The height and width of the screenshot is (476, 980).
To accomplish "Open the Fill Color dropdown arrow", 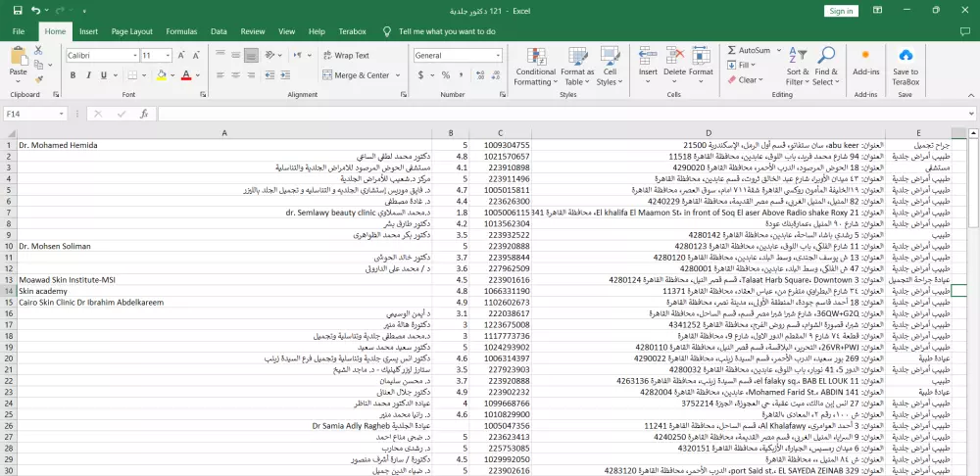I will [172, 75].
